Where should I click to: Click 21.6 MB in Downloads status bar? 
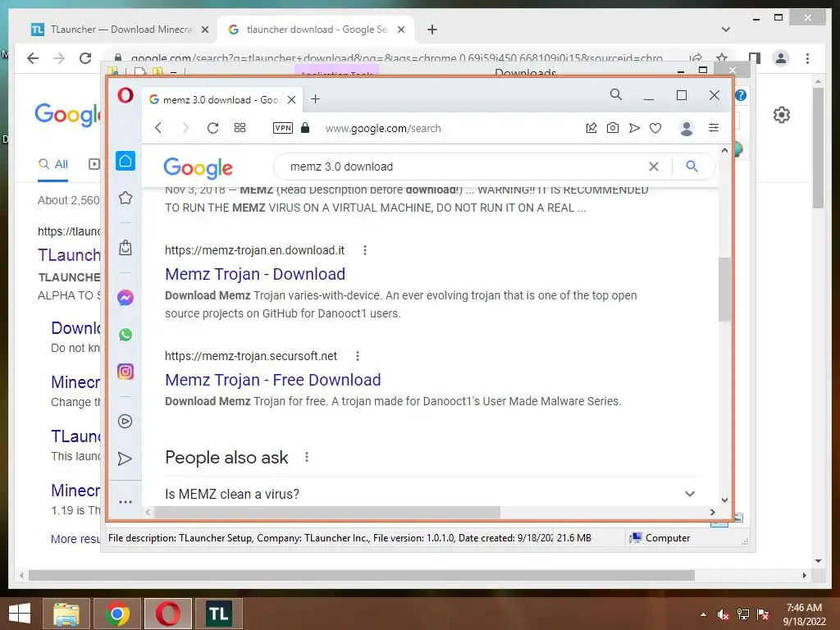pos(573,538)
